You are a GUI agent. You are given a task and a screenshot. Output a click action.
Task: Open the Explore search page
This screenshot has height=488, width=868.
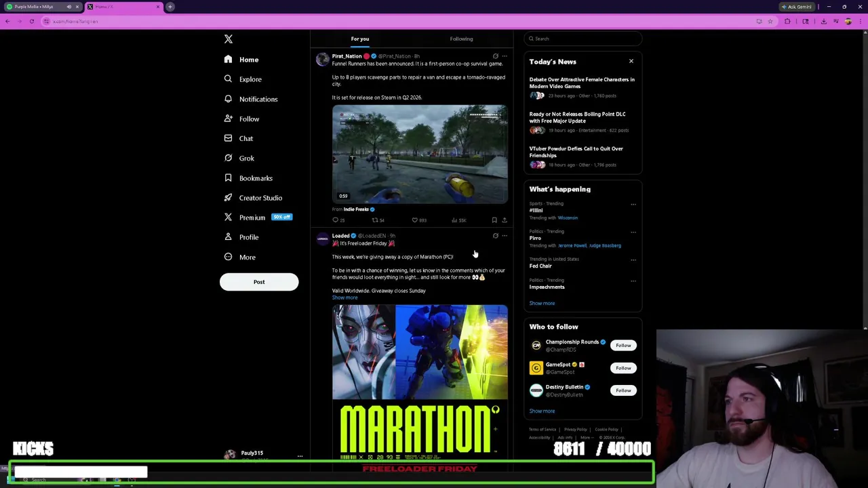pos(243,79)
